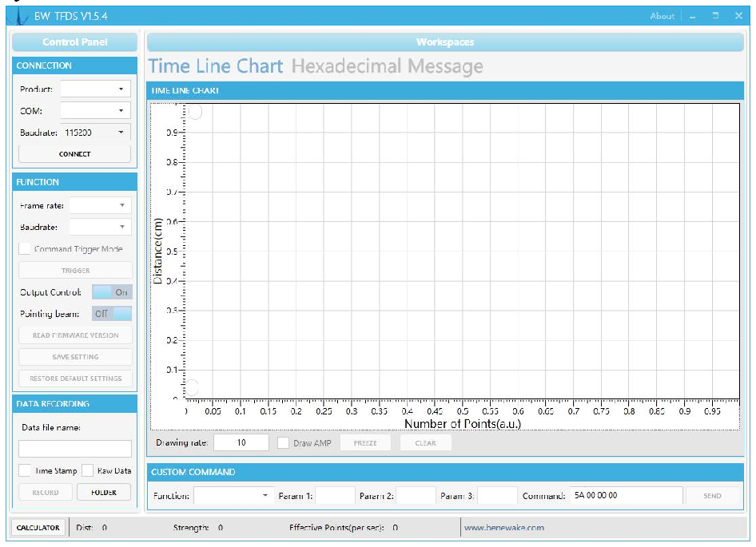Click the FREEZE button
This screenshot has height=547, width=756.
[365, 443]
